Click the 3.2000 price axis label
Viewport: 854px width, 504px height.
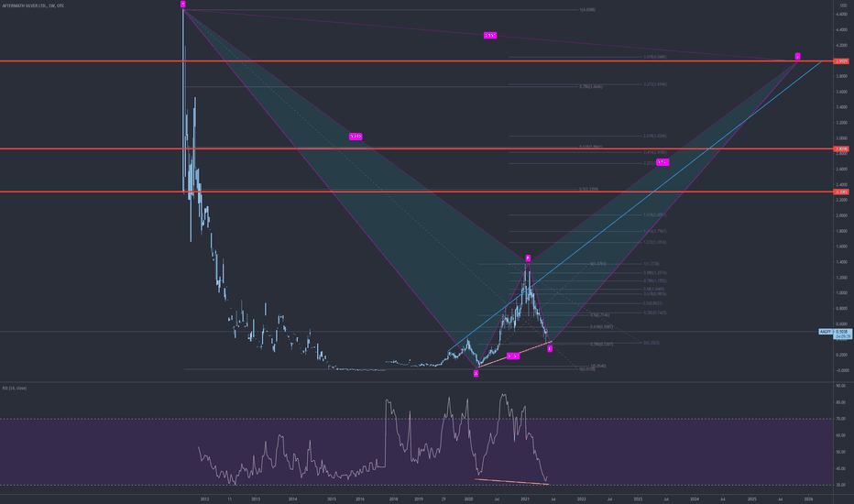(841, 123)
